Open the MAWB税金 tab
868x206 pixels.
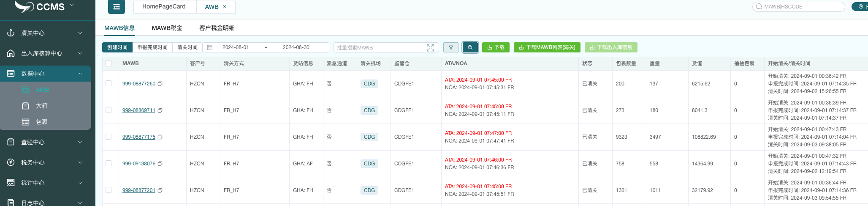click(167, 28)
